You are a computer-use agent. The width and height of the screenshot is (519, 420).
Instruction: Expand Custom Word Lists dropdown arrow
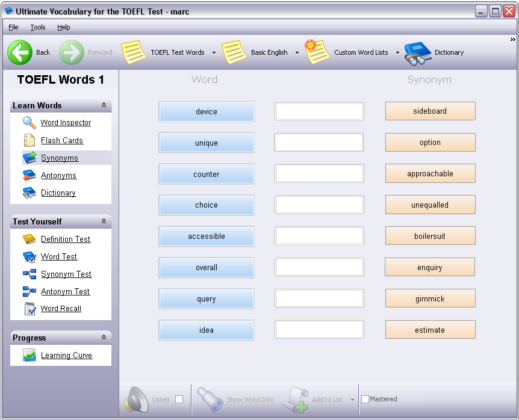click(x=397, y=52)
